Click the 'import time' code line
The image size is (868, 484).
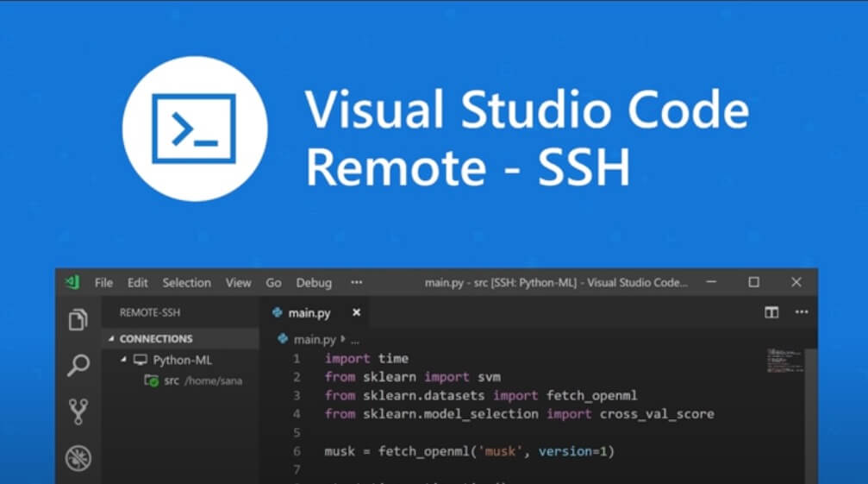click(x=366, y=359)
